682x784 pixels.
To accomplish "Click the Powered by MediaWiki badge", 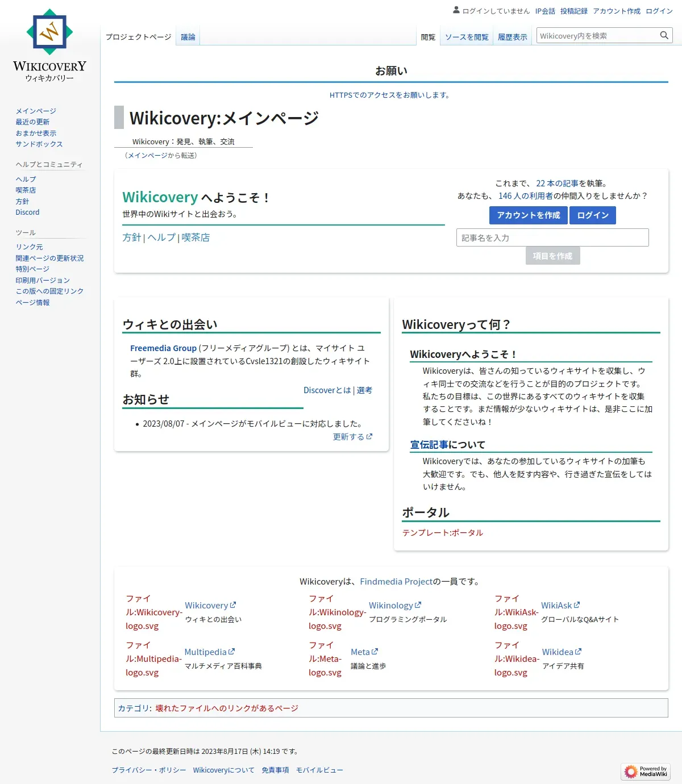I will 646,771.
